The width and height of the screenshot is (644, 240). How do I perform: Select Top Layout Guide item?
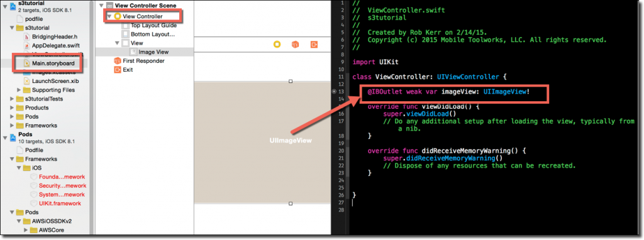point(153,25)
